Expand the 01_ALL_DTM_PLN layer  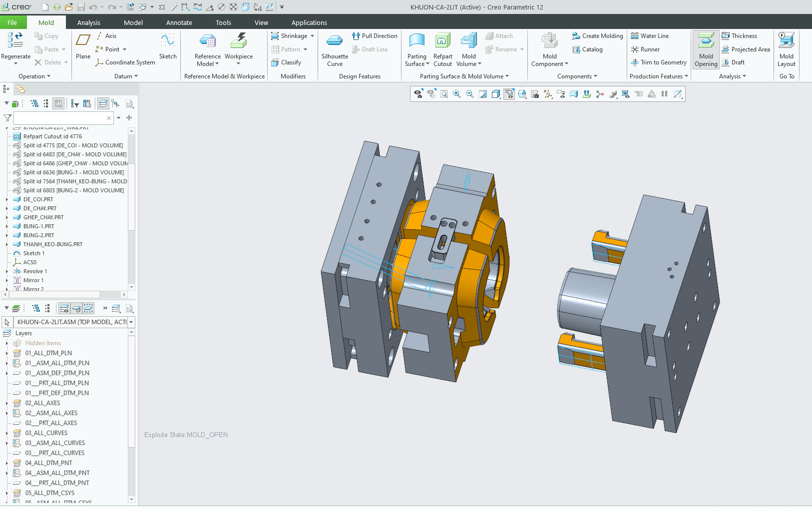point(7,353)
